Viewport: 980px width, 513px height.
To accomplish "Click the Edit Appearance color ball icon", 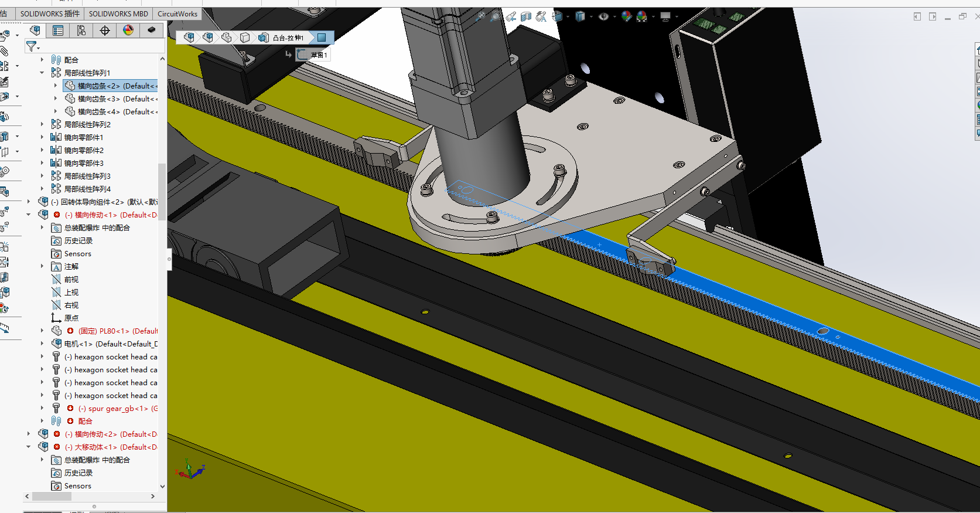I will pyautogui.click(x=627, y=16).
